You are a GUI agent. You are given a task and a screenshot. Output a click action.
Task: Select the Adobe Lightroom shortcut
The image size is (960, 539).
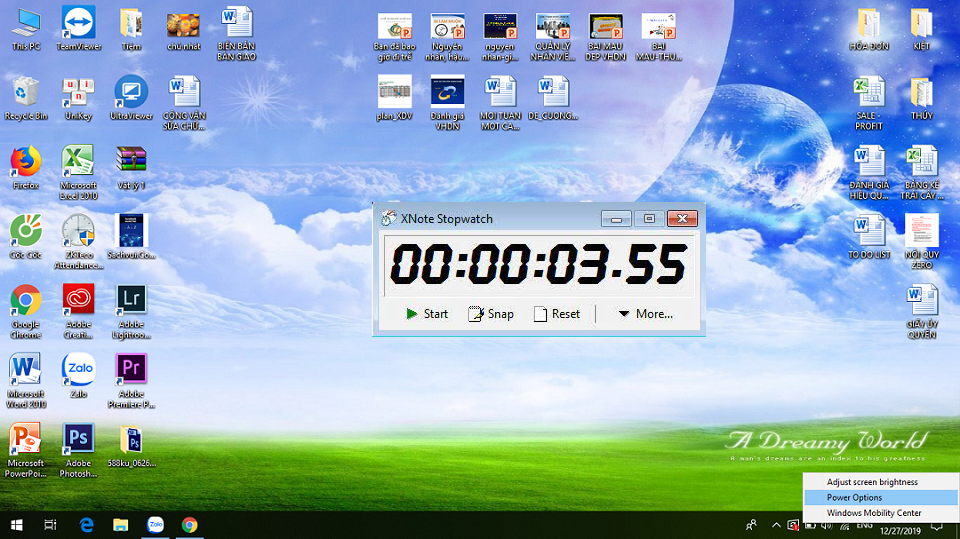pos(131,311)
